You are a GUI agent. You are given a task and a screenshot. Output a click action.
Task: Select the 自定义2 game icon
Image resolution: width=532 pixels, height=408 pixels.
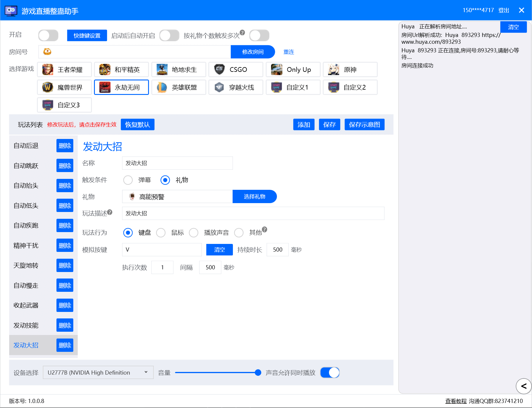pyautogui.click(x=334, y=87)
